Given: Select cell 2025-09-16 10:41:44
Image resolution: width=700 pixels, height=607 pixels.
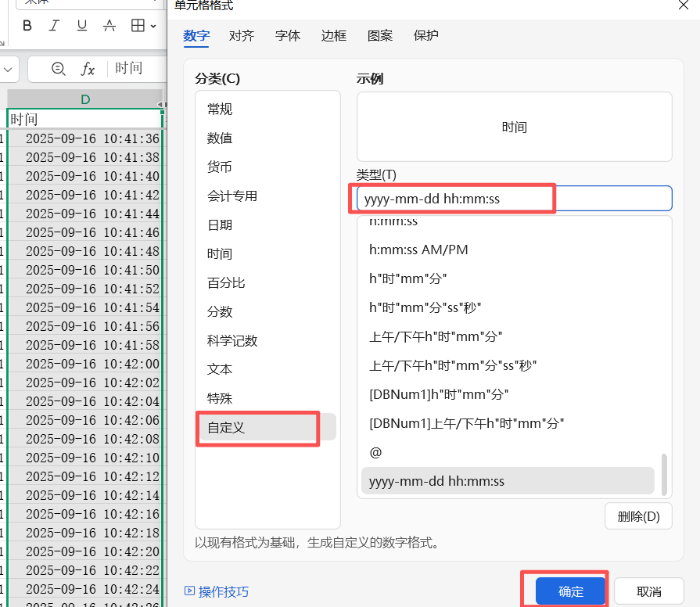Looking at the screenshot, I should (85, 214).
